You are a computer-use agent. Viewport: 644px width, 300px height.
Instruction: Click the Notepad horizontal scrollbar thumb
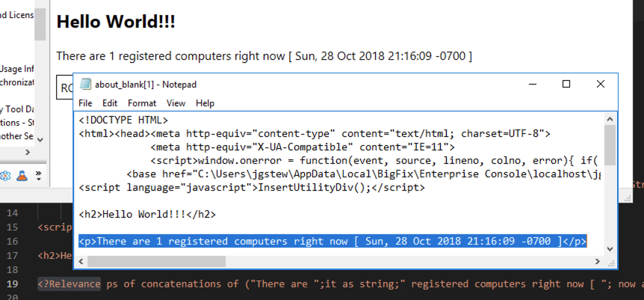[156, 261]
